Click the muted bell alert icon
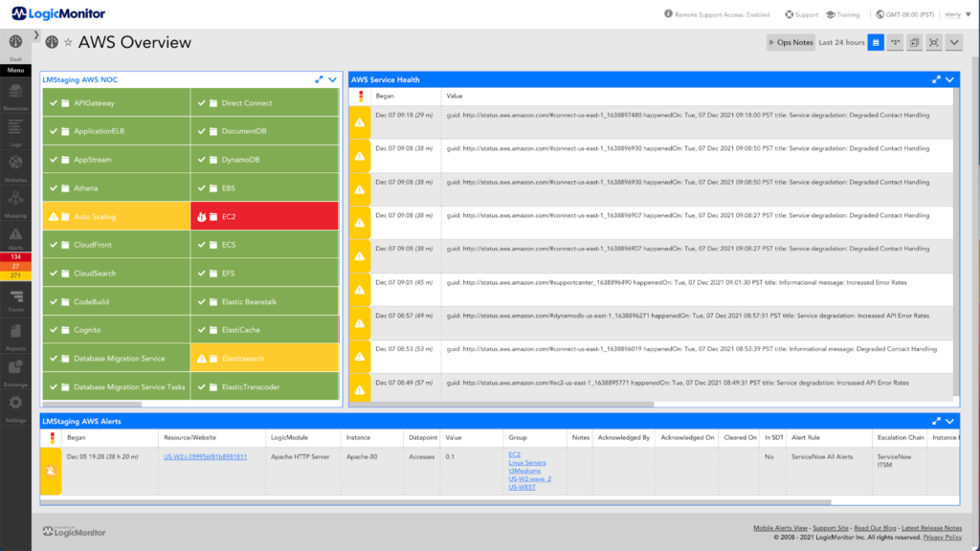The width and height of the screenshot is (980, 551). click(x=51, y=471)
